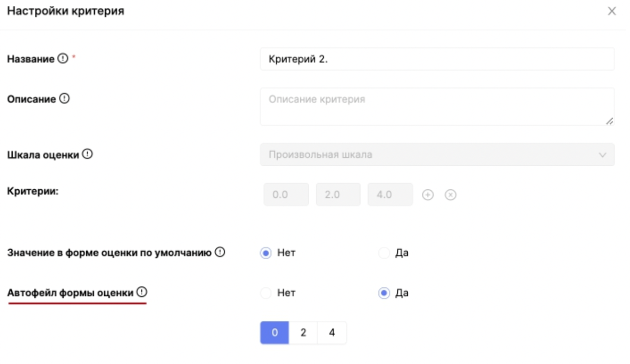630x364 pixels.
Task: Click the chevron arrow in Шкала оценки field
Action: coord(603,155)
